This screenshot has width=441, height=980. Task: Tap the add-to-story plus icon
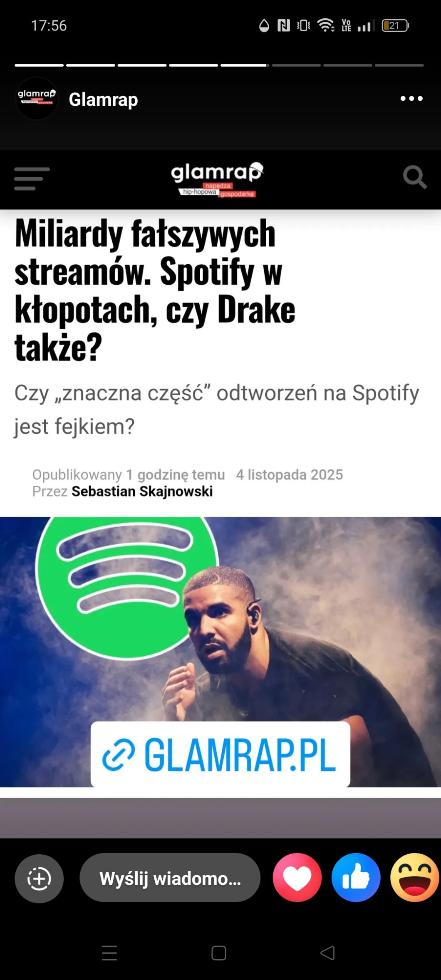39,878
